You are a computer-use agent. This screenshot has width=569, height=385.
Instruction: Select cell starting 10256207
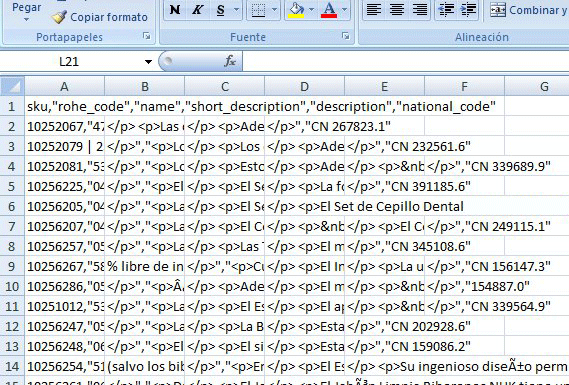(x=65, y=226)
